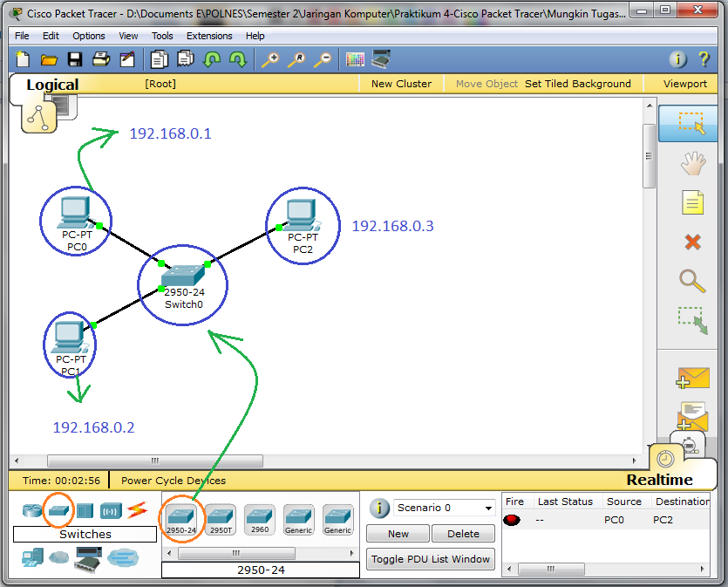Choose the red X Delete tool

[693, 242]
